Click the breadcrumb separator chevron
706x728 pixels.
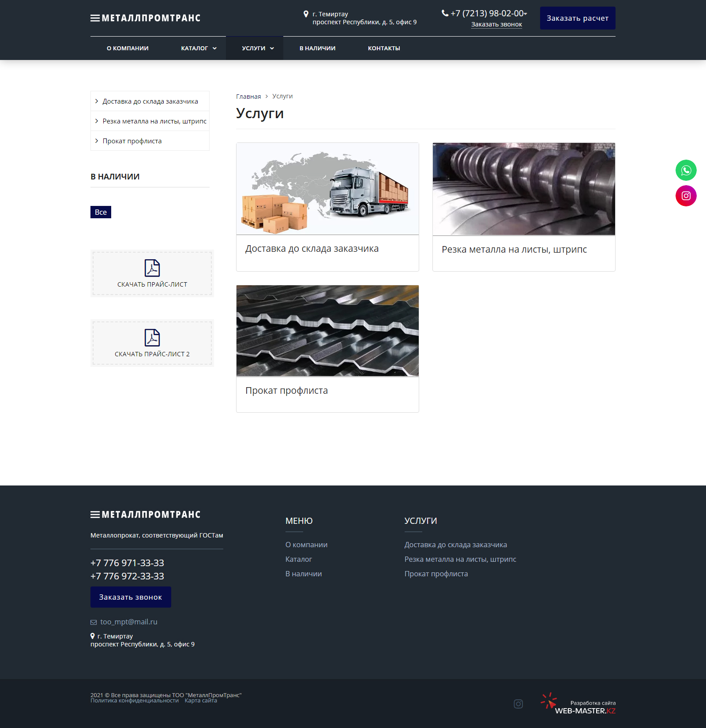(x=267, y=96)
